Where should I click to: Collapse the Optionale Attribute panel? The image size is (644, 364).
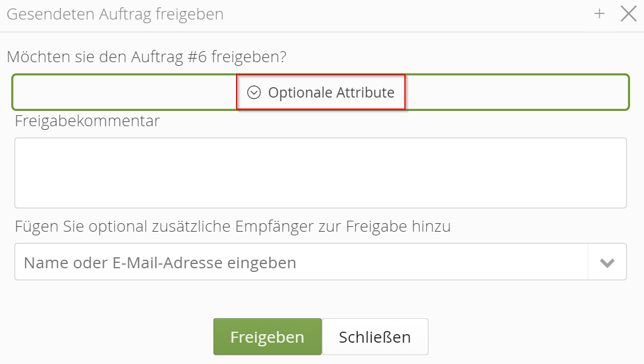[x=320, y=92]
